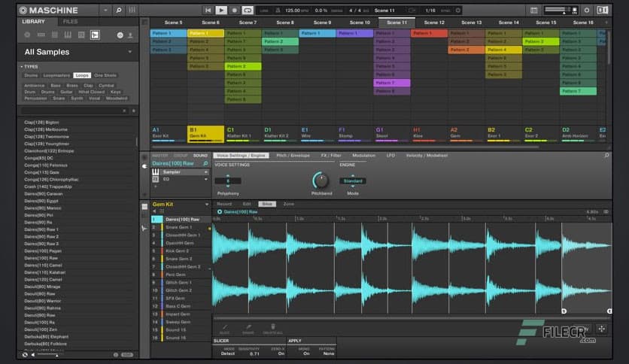Select Pattern 7 in the Scene 11 column
Viewport: 629px width, 364px height.
[x=392, y=83]
